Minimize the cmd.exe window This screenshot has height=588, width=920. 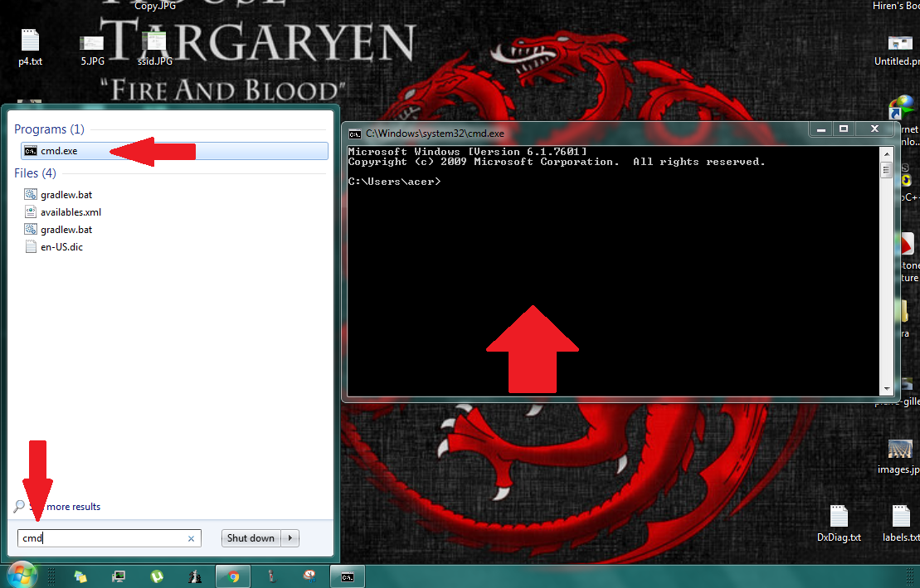click(821, 129)
